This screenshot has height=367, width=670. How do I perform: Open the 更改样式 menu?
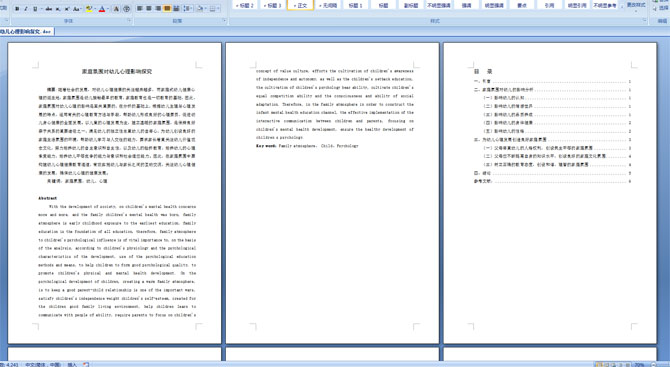tap(636, 5)
